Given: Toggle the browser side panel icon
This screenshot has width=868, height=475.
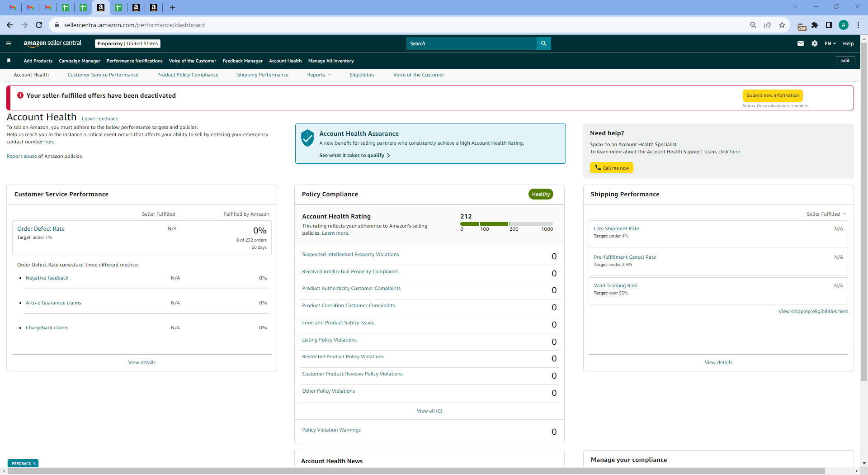Looking at the screenshot, I should 829,25.
